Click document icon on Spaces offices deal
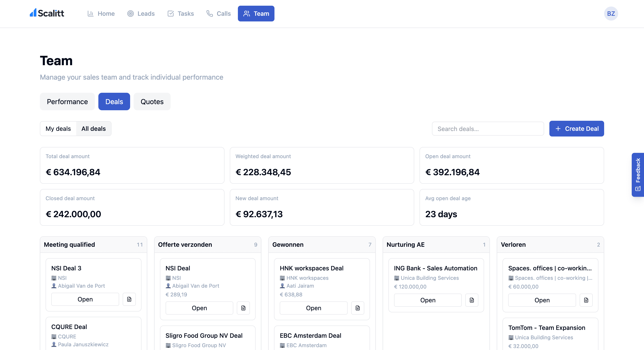This screenshot has height=350, width=644. click(586, 300)
